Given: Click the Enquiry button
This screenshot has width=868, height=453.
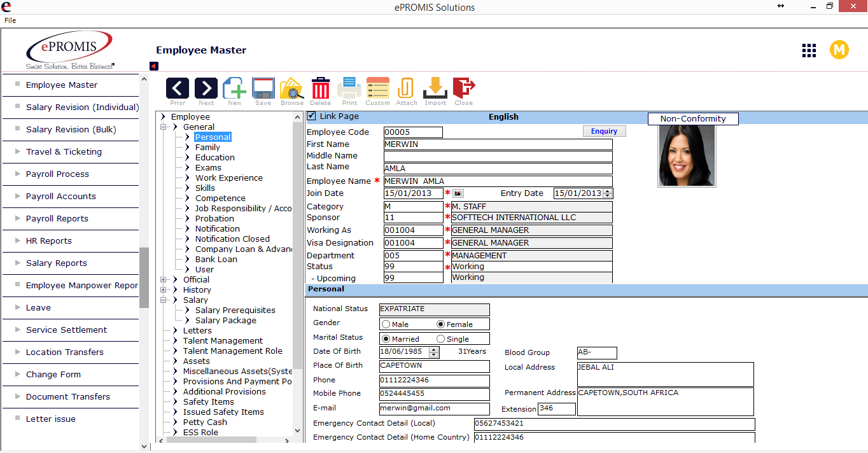Looking at the screenshot, I should (604, 131).
